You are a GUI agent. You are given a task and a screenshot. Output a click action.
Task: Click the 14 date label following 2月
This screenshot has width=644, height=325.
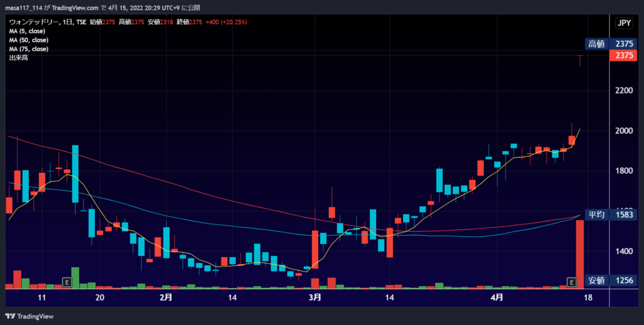tap(232, 297)
